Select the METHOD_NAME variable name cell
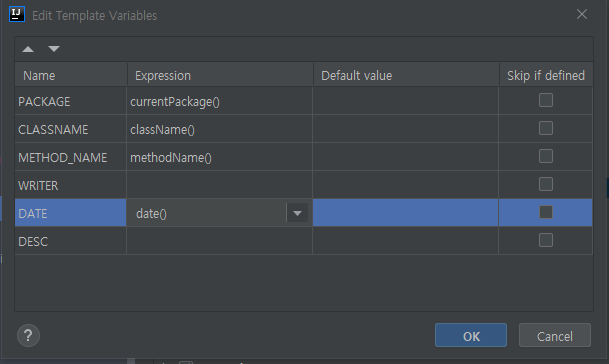This screenshot has height=364, width=609. (70, 157)
